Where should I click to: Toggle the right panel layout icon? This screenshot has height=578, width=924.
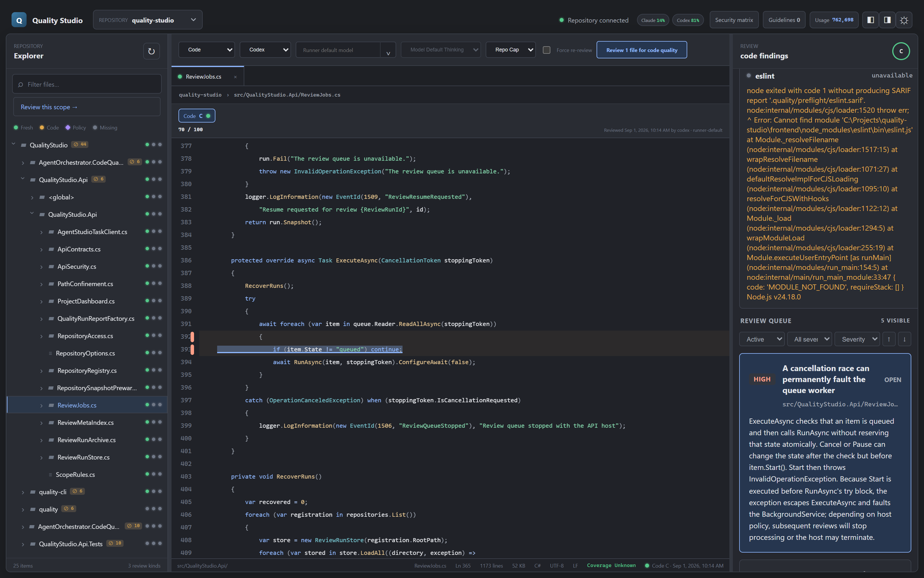(x=887, y=20)
